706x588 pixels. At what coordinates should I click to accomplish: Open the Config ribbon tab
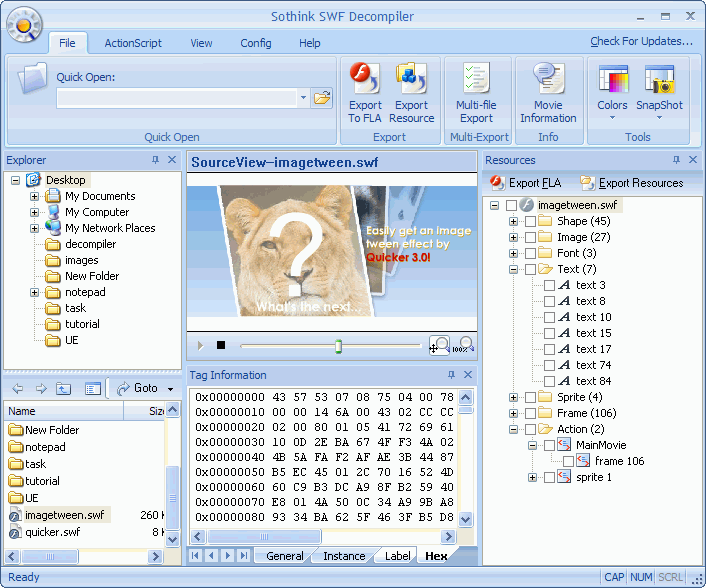(256, 43)
